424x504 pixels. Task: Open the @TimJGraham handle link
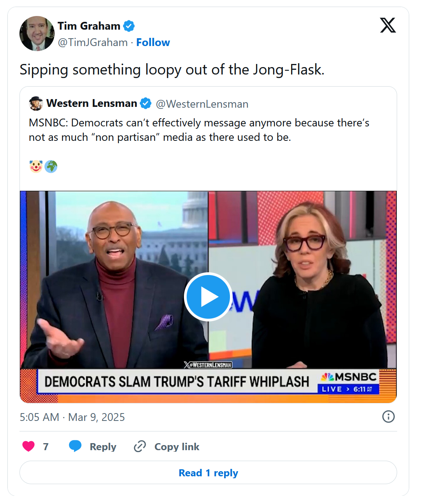point(93,42)
